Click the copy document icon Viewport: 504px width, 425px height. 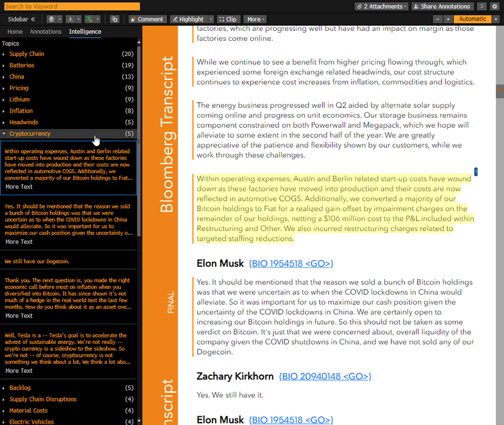point(114,20)
